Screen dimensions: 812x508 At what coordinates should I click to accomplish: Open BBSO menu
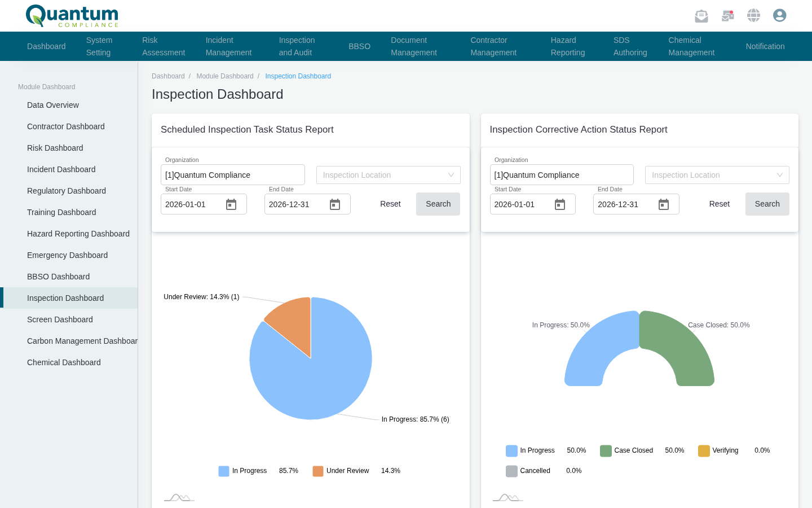click(x=359, y=46)
